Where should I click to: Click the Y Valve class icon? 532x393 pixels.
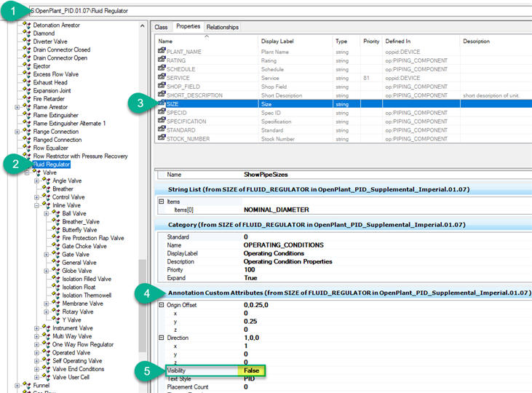[x=56, y=319]
